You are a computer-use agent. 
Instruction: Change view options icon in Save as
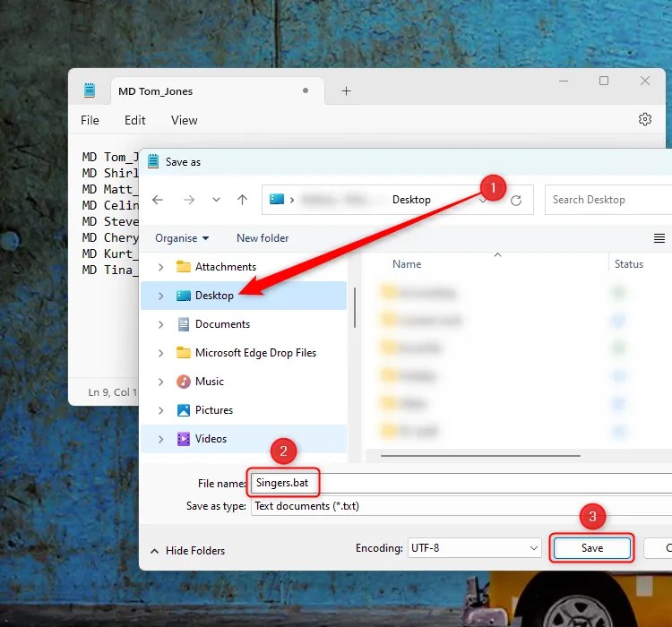click(x=659, y=238)
